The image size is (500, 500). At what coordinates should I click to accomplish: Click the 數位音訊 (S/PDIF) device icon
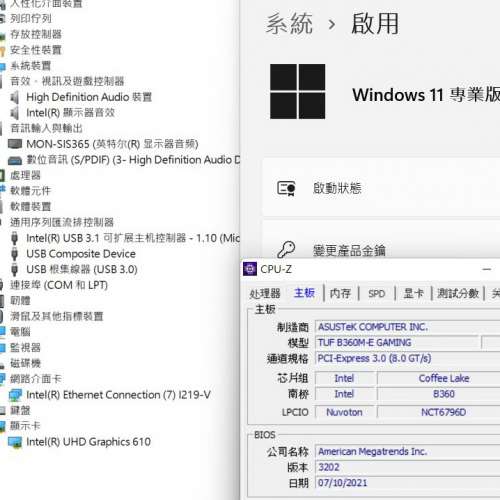click(x=15, y=160)
